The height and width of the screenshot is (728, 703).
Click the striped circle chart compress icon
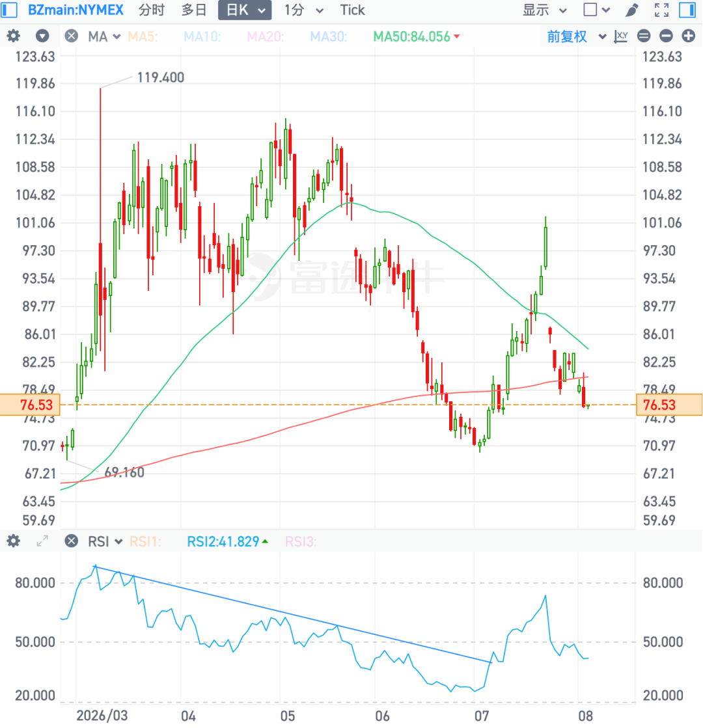(644, 36)
